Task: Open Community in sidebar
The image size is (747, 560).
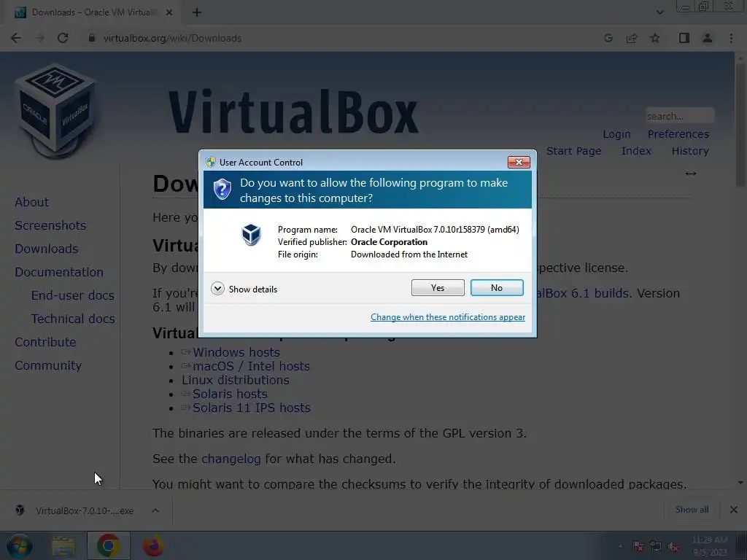Action: pos(48,365)
